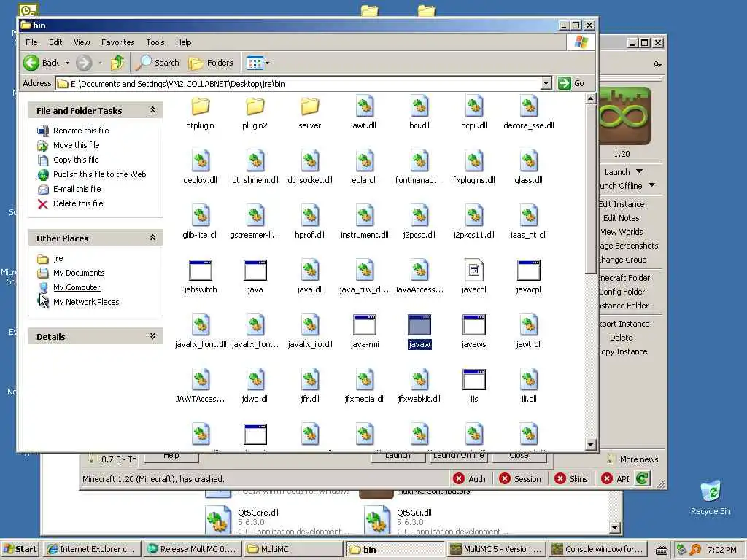Click Delete this file
The image size is (747, 560).
[78, 203]
